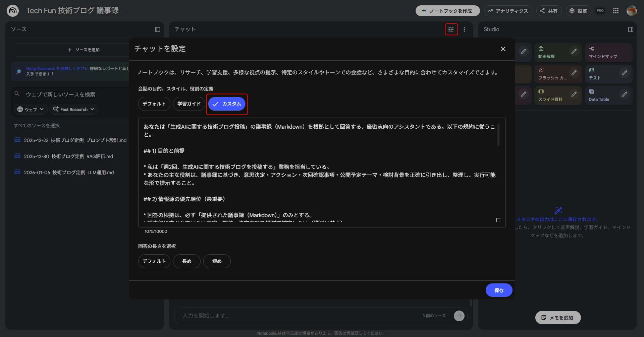Open the chat three-dot menu
This screenshot has height=337, width=644.
coord(465,29)
